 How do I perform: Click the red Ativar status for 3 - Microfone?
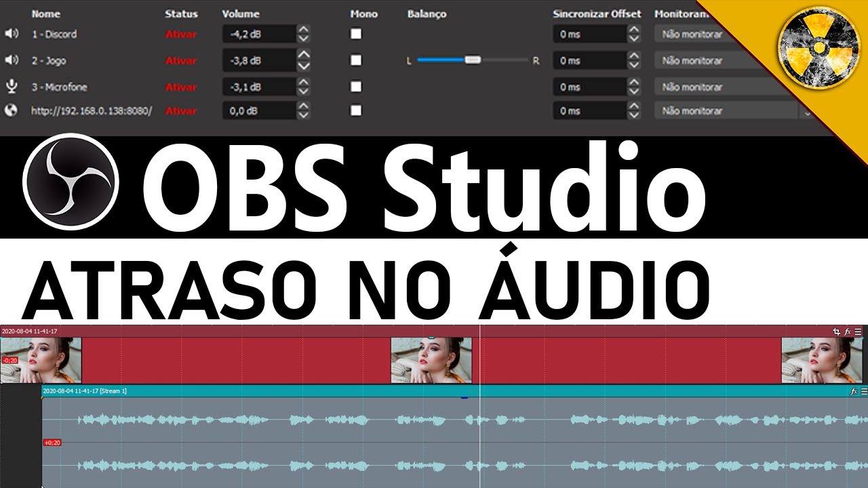coord(181,87)
